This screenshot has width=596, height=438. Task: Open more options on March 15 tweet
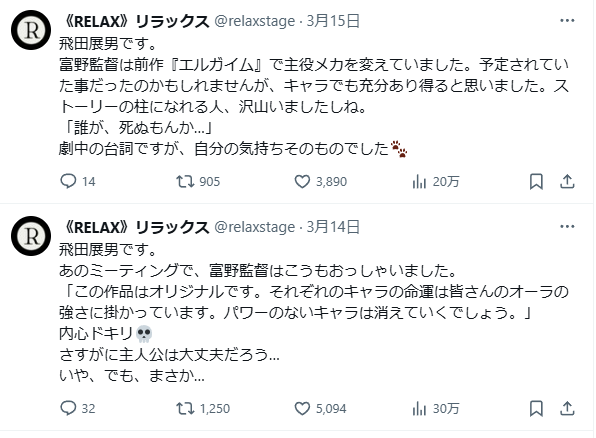567,21
